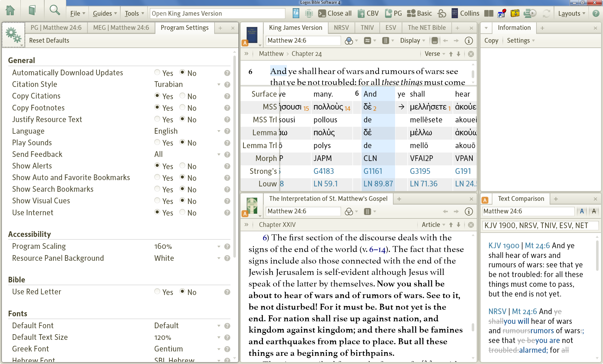Open the Guides menu
The height and width of the screenshot is (364, 603).
click(x=105, y=13)
